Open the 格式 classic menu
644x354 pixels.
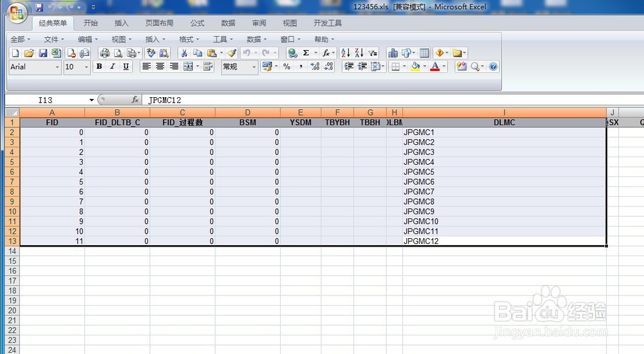[189, 39]
